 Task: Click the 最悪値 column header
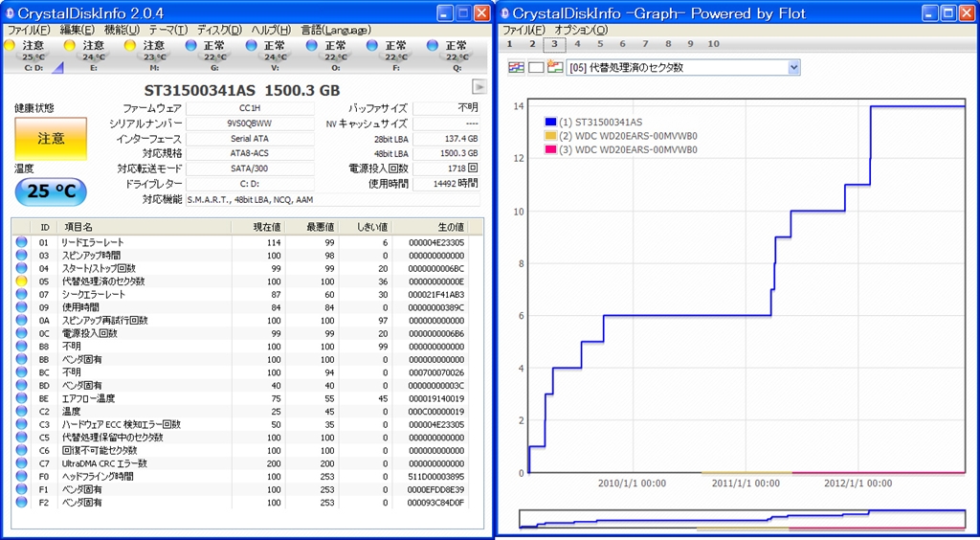click(x=313, y=227)
